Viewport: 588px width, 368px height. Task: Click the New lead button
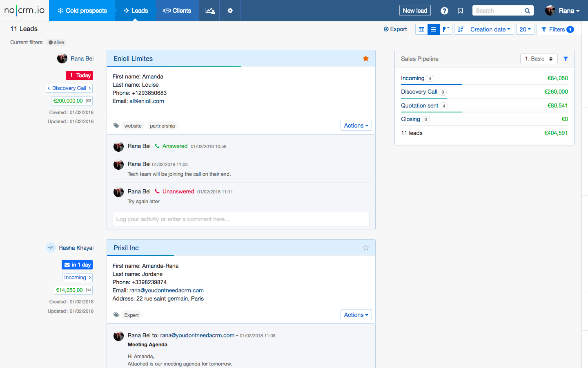point(415,11)
